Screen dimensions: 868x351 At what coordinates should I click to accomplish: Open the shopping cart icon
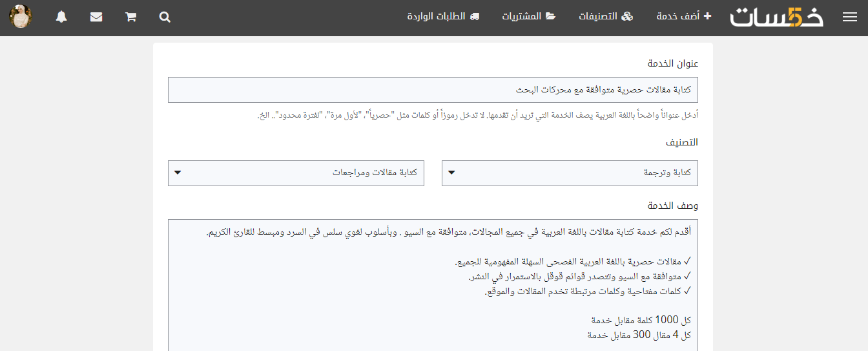pyautogui.click(x=130, y=17)
